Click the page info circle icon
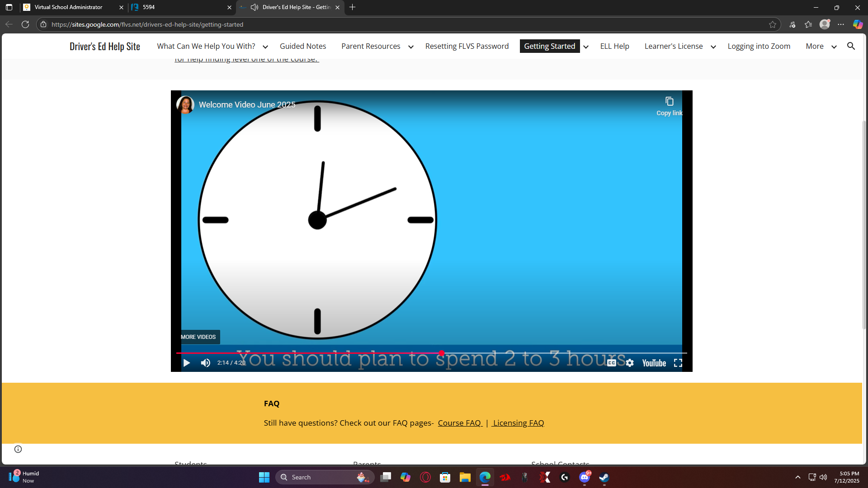Image resolution: width=868 pixels, height=488 pixels. pos(18,449)
